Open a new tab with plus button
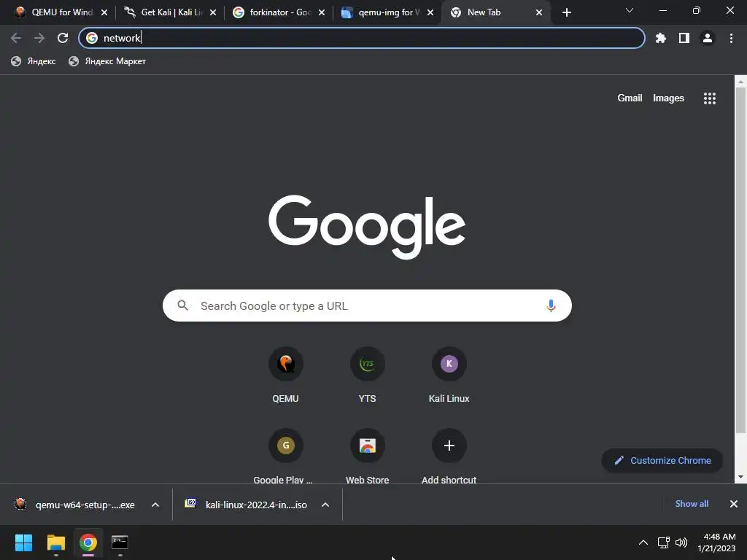 (566, 12)
